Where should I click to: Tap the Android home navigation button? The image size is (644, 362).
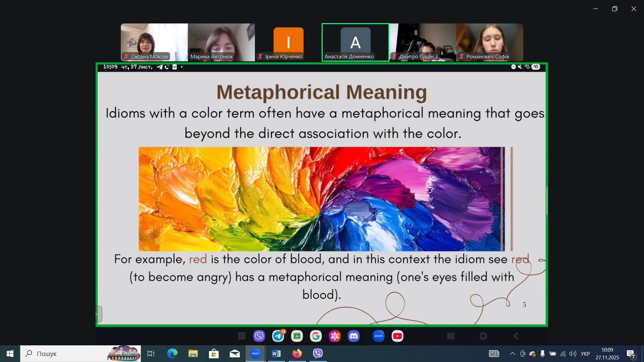483,336
